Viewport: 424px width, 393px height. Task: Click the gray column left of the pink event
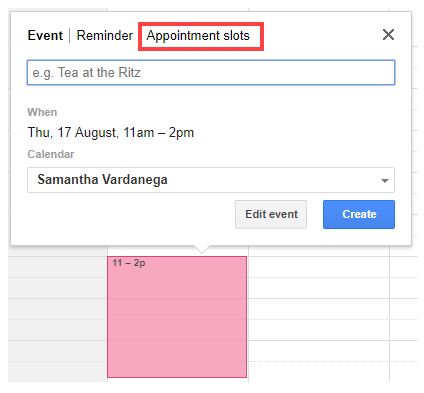[x=58, y=317]
